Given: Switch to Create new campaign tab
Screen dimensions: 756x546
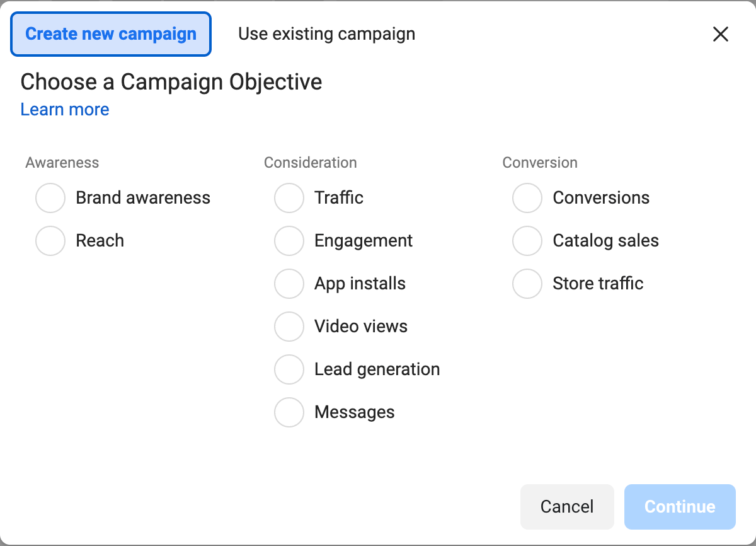Looking at the screenshot, I should [111, 34].
